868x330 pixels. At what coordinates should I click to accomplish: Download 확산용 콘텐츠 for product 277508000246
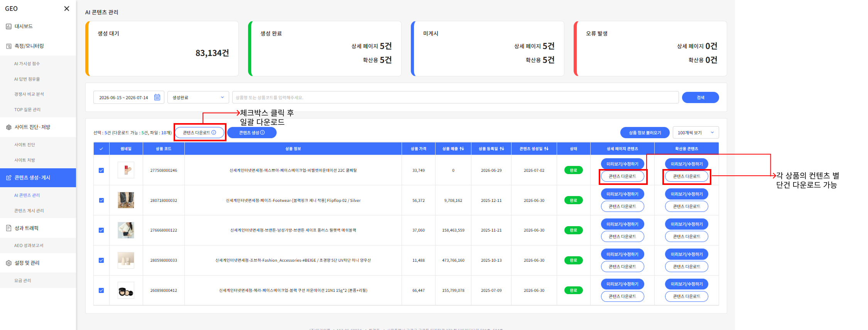(x=687, y=176)
